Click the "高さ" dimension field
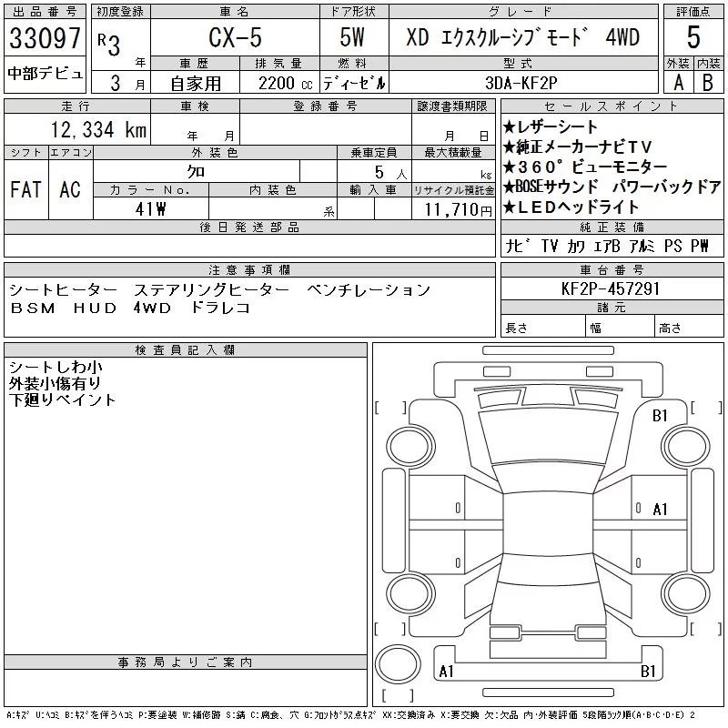Viewport: 728px width, 728px height. (x=689, y=328)
